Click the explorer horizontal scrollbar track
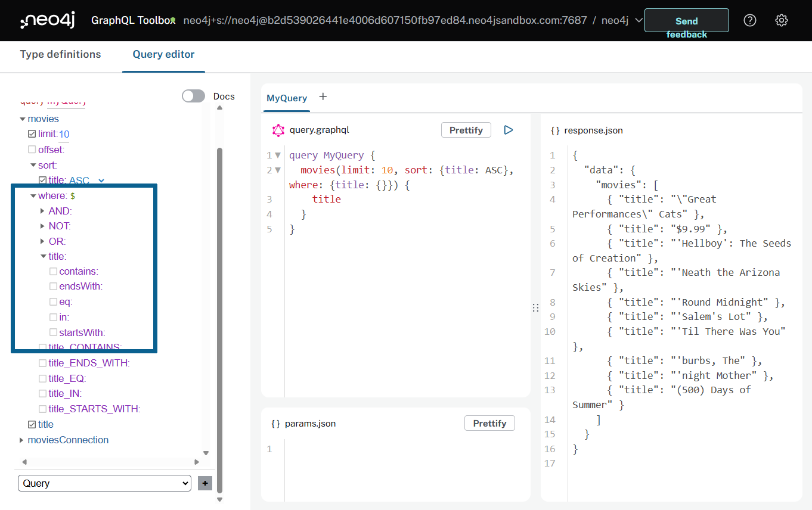812x510 pixels. point(110,462)
